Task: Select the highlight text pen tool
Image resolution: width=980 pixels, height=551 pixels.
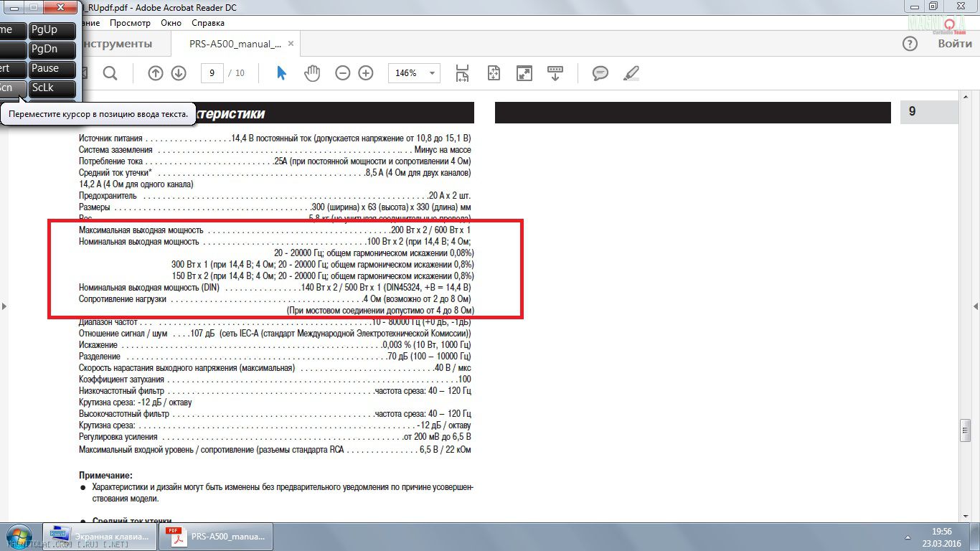Action: click(x=631, y=73)
